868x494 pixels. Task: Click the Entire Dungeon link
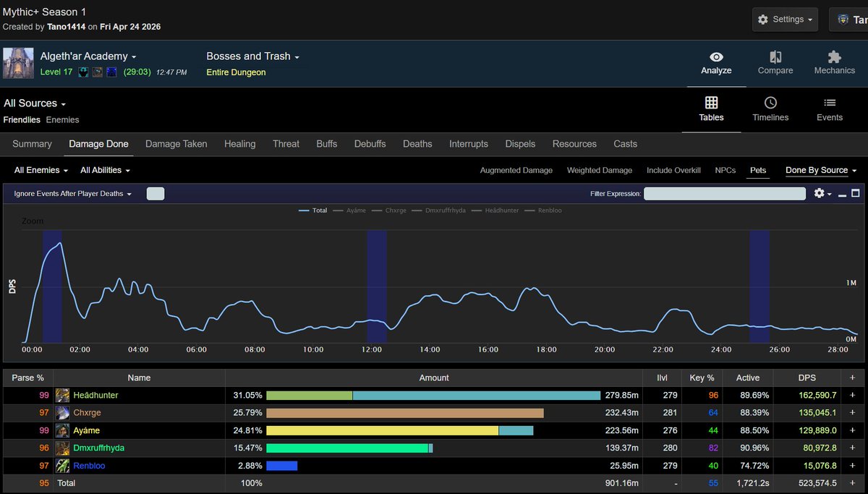pos(236,72)
